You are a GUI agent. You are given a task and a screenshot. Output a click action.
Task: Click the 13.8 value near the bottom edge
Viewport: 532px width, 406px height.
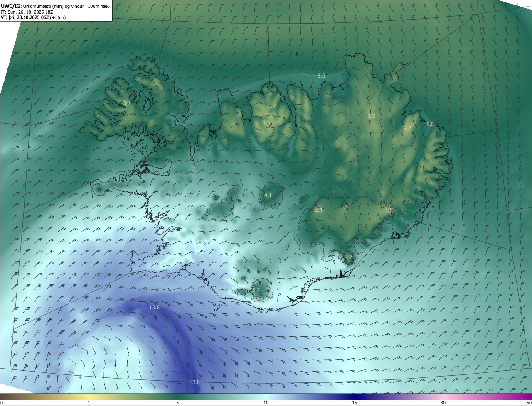point(195,382)
